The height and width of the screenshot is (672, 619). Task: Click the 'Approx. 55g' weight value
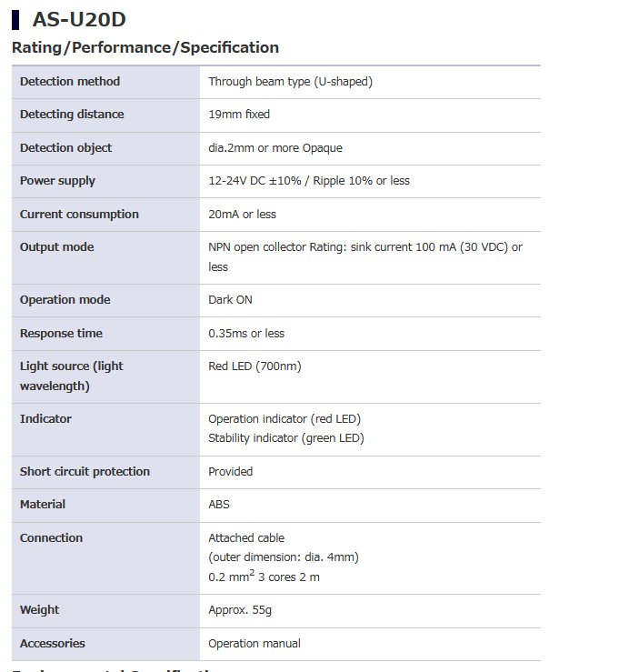(239, 610)
